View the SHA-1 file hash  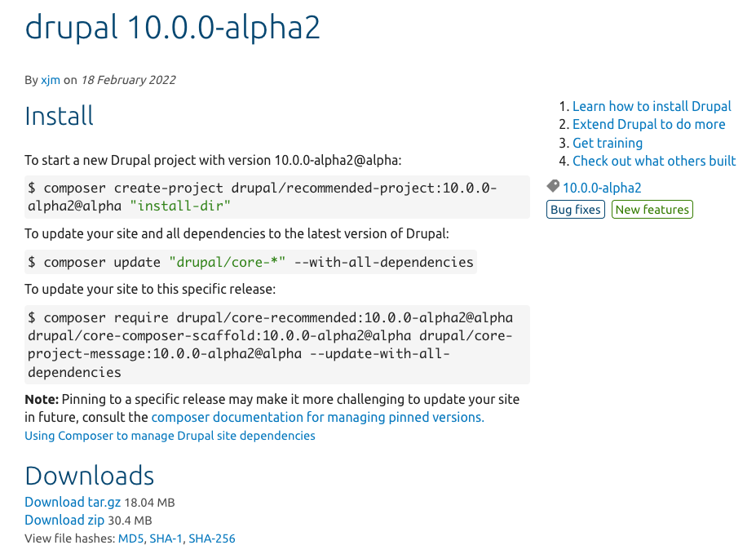click(166, 538)
